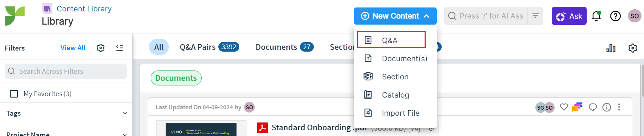Favorite the document with heart icon

click(564, 107)
